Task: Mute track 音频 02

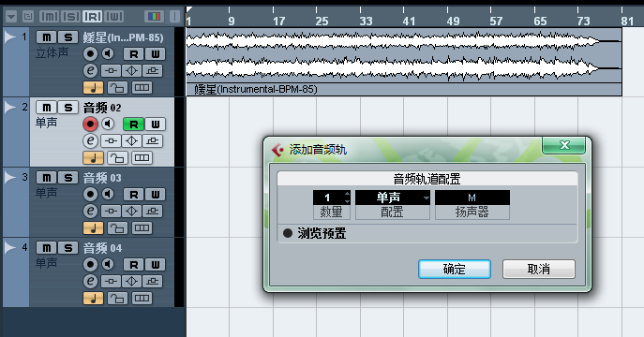Action: click(x=47, y=108)
